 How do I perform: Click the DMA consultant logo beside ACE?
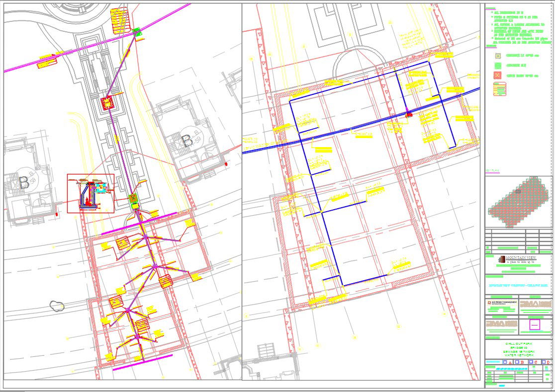tap(537, 303)
